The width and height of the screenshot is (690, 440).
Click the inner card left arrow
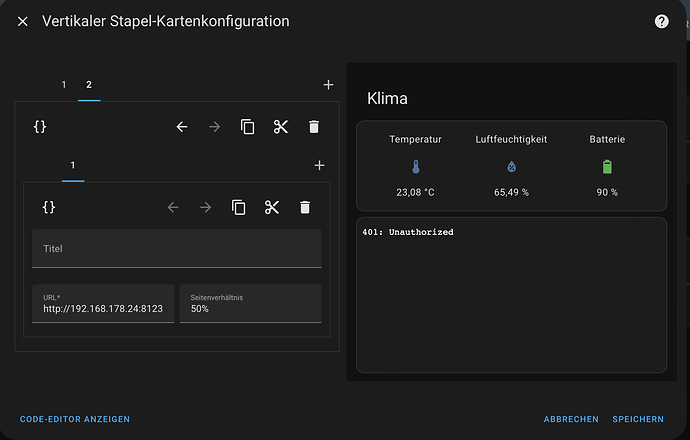tap(173, 207)
